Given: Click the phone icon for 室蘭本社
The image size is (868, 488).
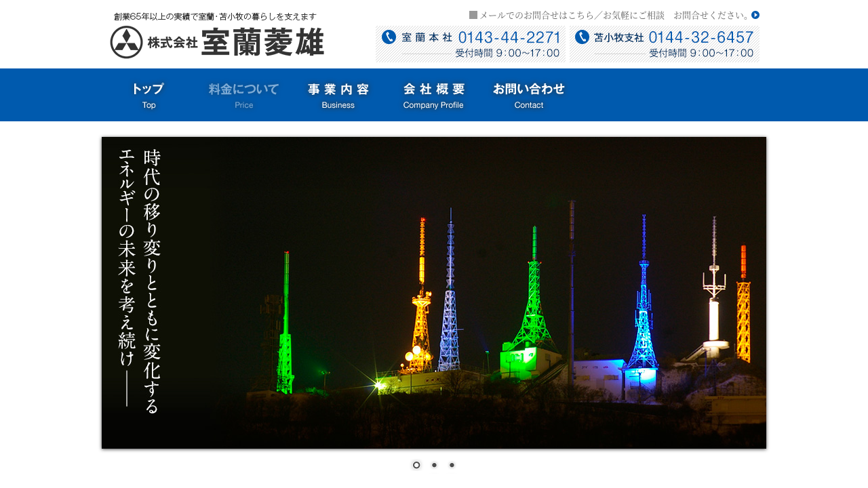Looking at the screenshot, I should click(389, 37).
